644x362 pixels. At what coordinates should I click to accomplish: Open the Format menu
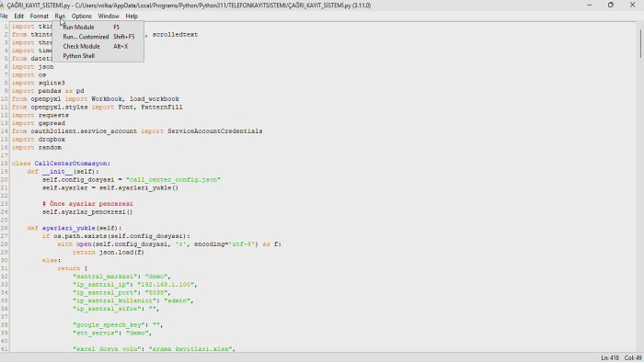pyautogui.click(x=39, y=16)
